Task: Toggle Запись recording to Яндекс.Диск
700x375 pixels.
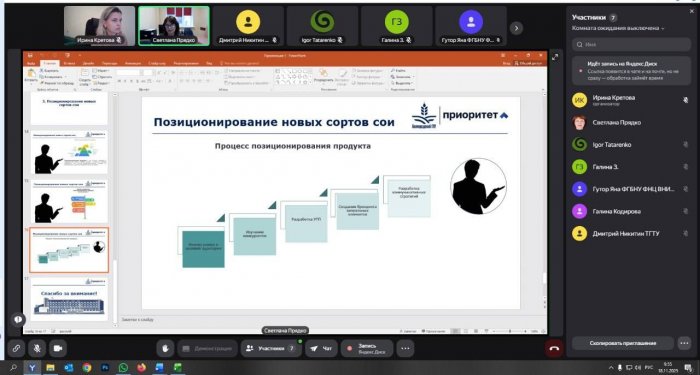Action: (367, 349)
